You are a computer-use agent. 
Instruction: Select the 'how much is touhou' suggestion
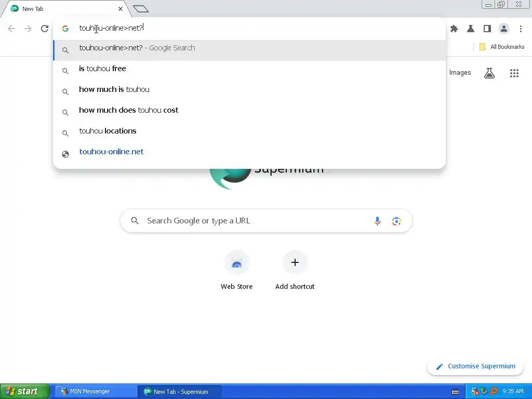coord(249,89)
